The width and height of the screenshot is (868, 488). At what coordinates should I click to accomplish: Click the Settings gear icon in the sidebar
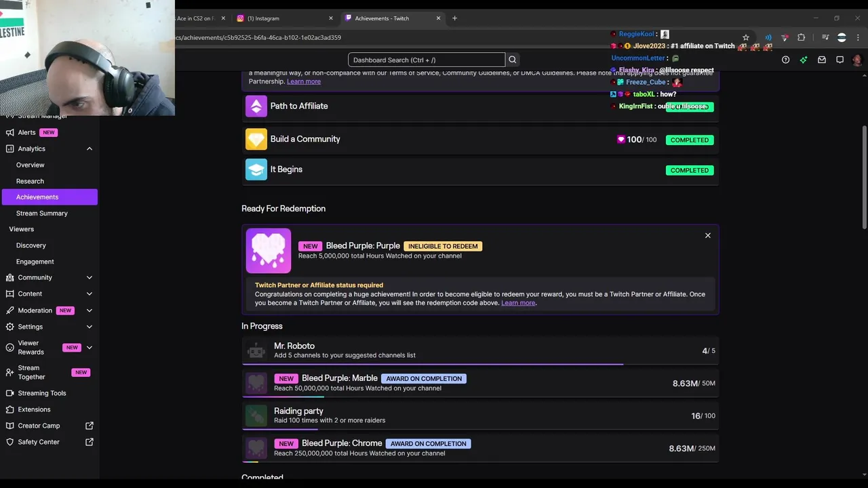pyautogui.click(x=9, y=327)
